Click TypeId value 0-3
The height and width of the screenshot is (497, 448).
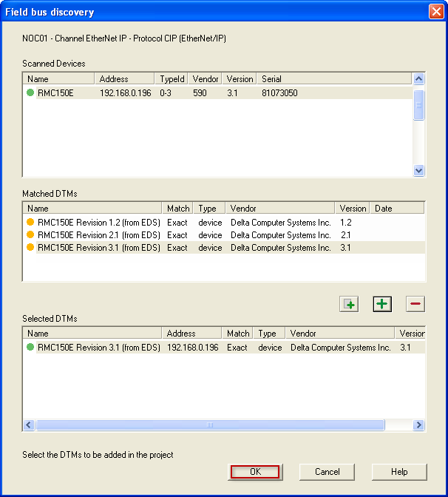(x=166, y=93)
